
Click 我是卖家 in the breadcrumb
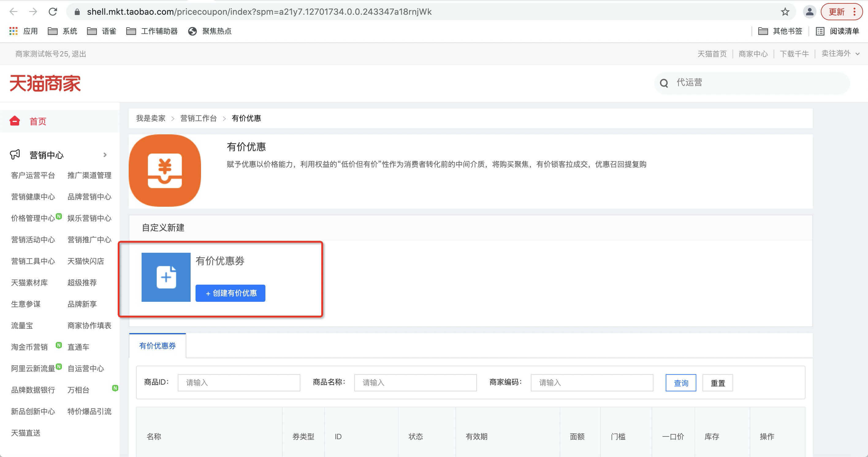150,118
